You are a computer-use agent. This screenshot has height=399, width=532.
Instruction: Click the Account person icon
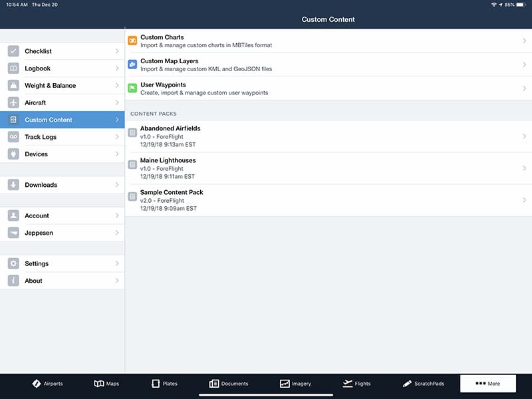pos(13,215)
